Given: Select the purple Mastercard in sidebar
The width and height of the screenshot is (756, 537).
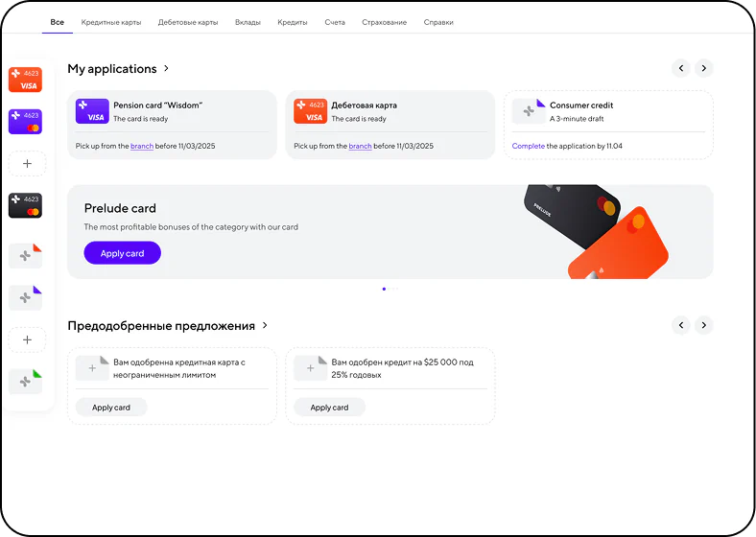Looking at the screenshot, I should click(26, 122).
